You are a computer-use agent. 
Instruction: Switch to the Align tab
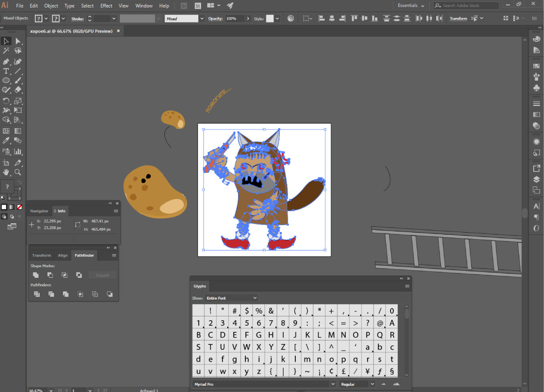tap(63, 255)
